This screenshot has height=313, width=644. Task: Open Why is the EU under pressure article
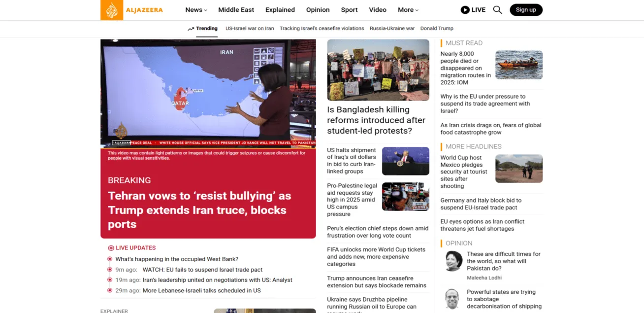pos(485,104)
